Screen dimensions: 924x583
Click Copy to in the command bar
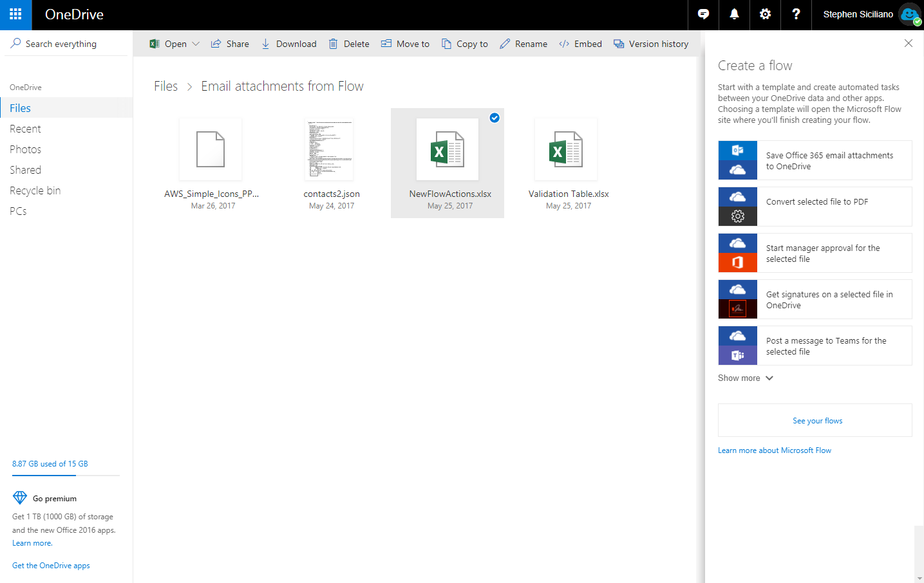pyautogui.click(x=464, y=44)
